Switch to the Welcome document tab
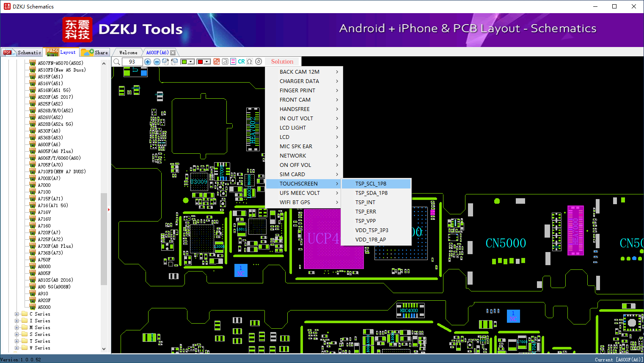This screenshot has width=644, height=363. [128, 53]
